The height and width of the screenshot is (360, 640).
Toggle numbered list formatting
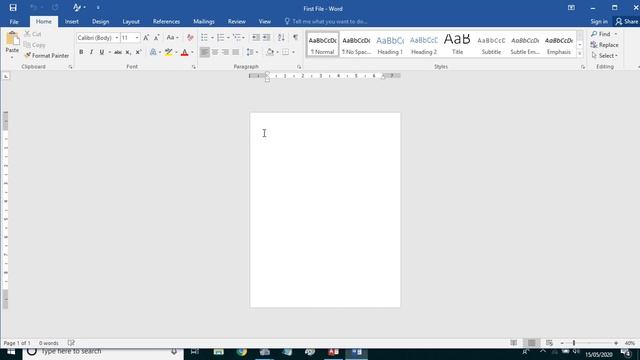220,38
